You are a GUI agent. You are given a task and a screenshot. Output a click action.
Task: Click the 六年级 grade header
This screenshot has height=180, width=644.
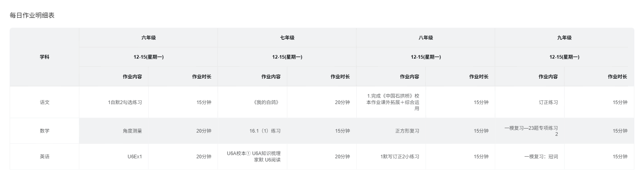pos(148,38)
